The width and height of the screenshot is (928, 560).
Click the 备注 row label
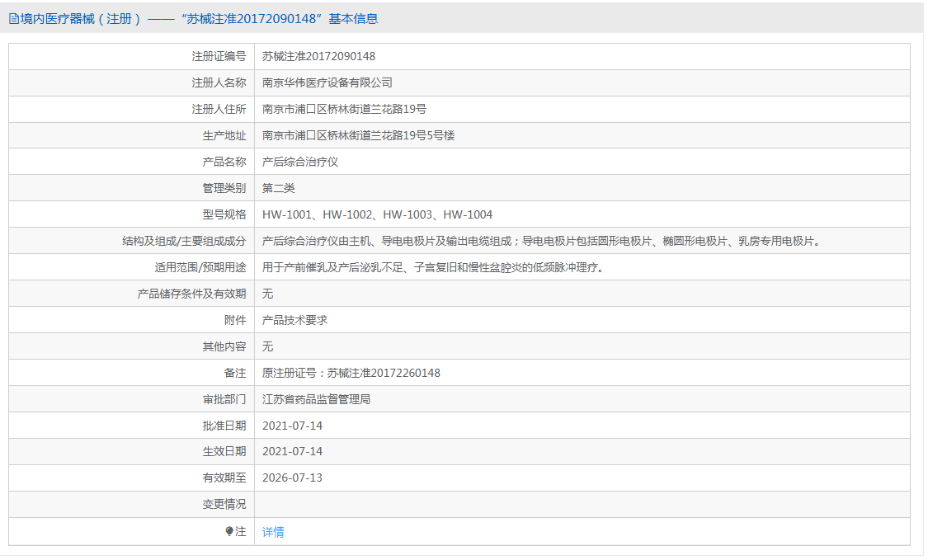235,373
